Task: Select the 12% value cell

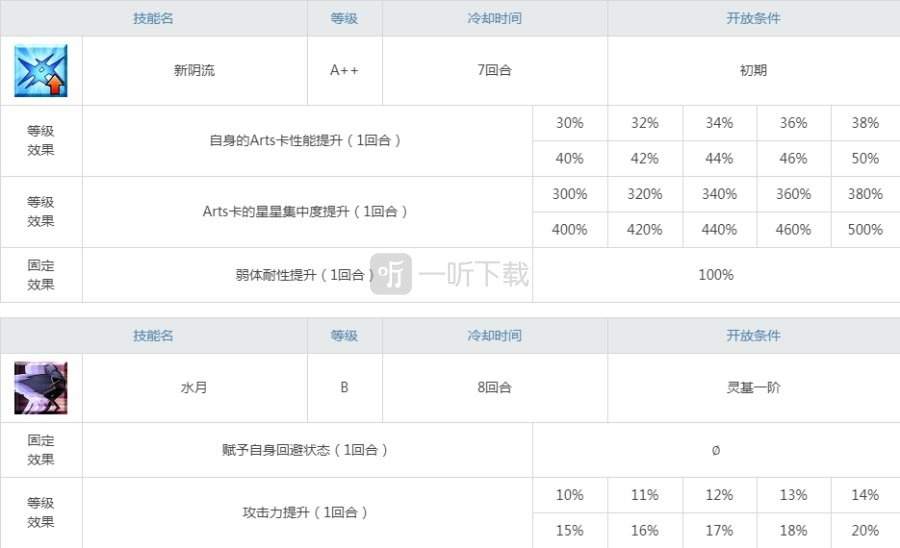Action: 720,495
